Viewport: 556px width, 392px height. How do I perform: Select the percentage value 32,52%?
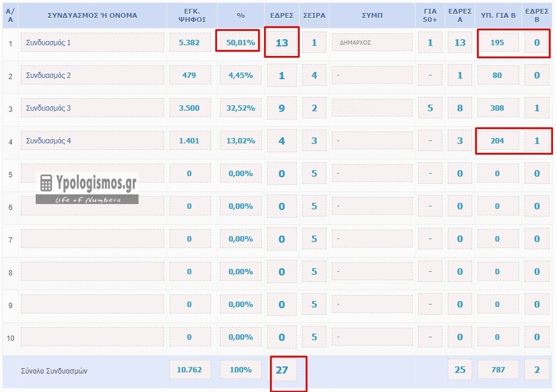[x=241, y=108]
